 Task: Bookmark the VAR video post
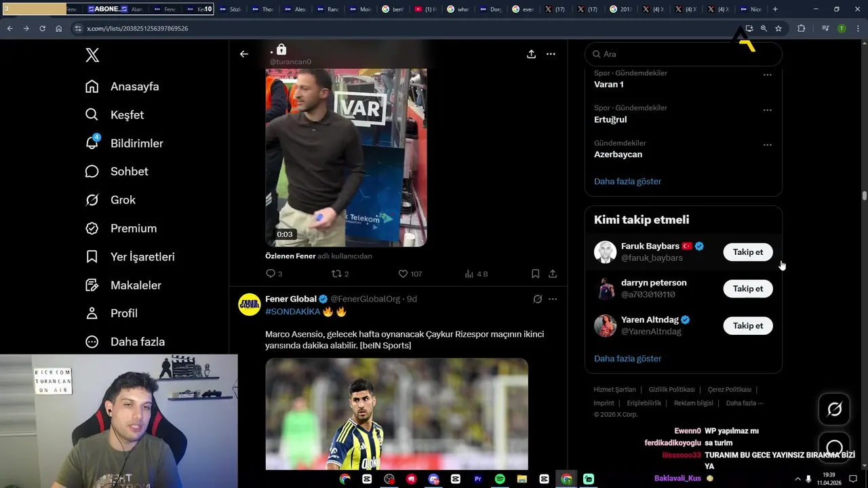pos(536,274)
